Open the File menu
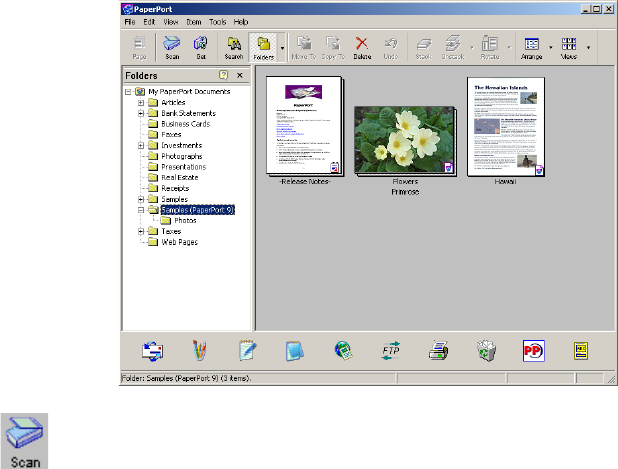Image resolution: width=618 pixels, height=469 pixels. point(130,22)
